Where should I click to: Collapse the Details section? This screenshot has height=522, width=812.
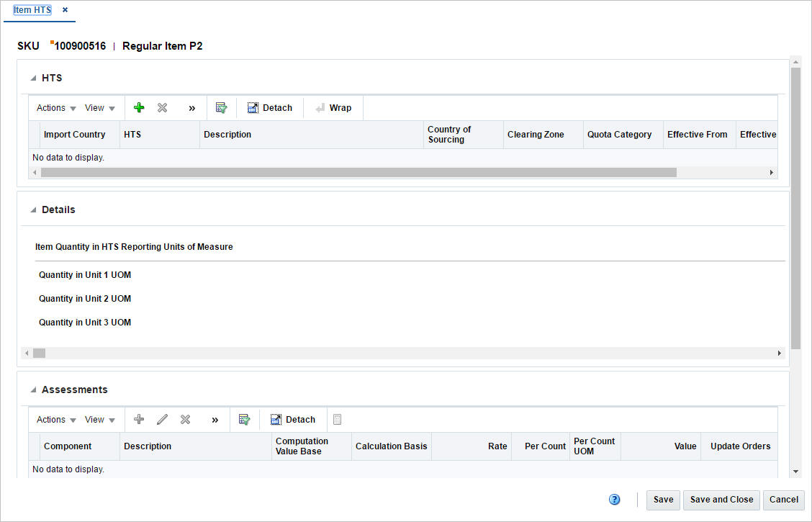33,210
